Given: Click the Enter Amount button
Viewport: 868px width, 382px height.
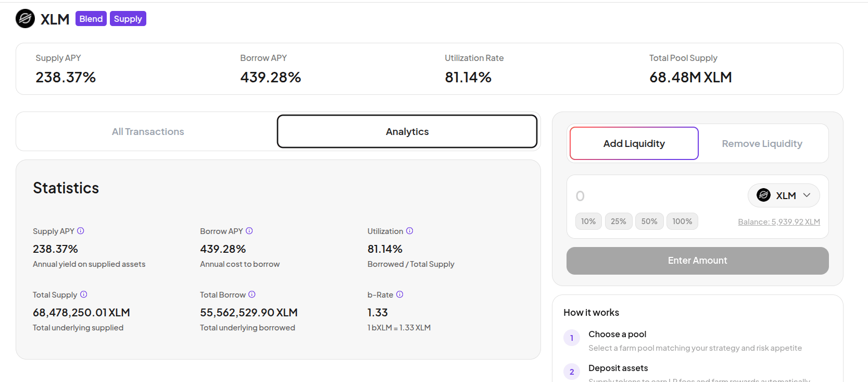Looking at the screenshot, I should click(x=698, y=261).
